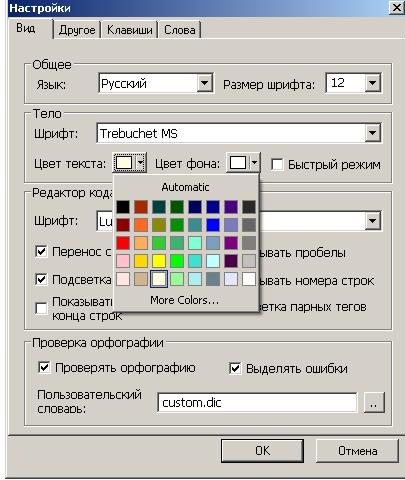Click the browse button next to custom.dic
405x480 pixels.
(x=374, y=403)
